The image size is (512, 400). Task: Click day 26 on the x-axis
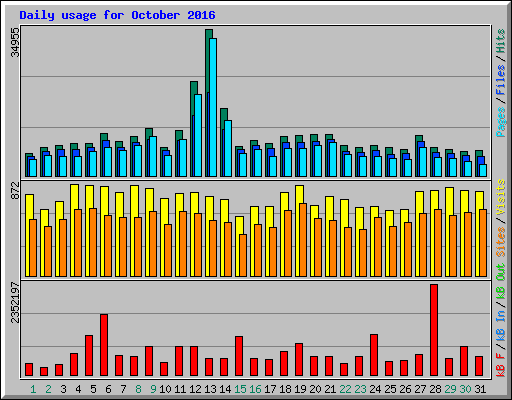pos(405,389)
